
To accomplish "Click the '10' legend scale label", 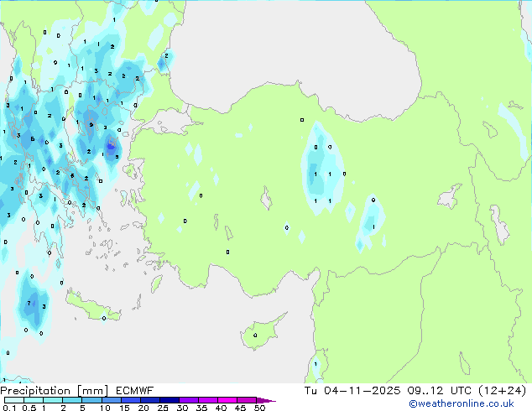I will coord(105,408).
